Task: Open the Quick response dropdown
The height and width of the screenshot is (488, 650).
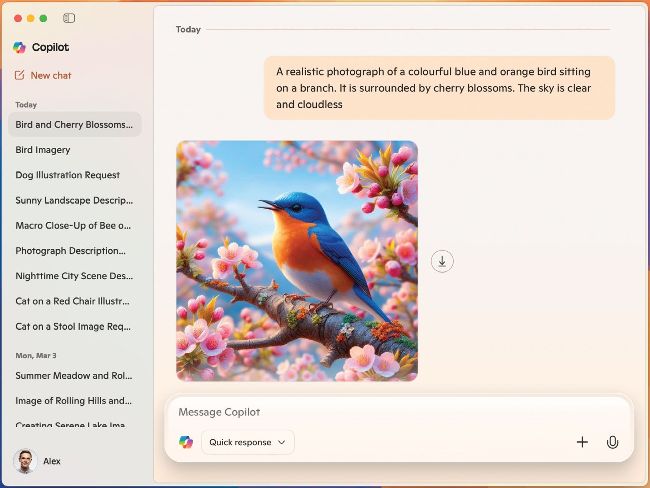Action: pyautogui.click(x=248, y=442)
